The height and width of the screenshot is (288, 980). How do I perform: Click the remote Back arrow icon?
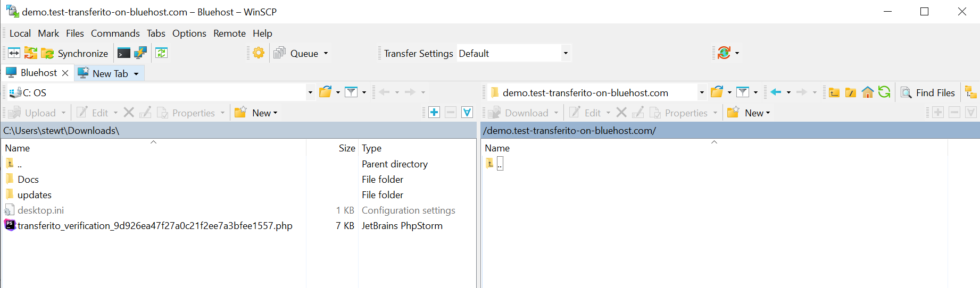(x=776, y=92)
